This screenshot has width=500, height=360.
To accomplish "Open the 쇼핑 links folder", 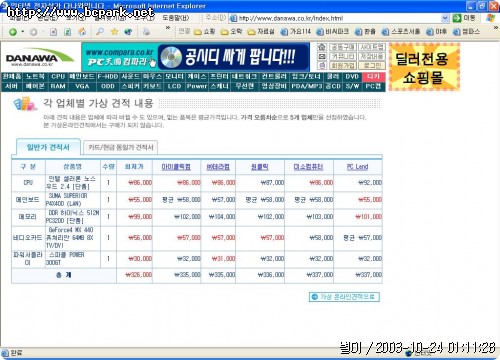I will [x=205, y=32].
